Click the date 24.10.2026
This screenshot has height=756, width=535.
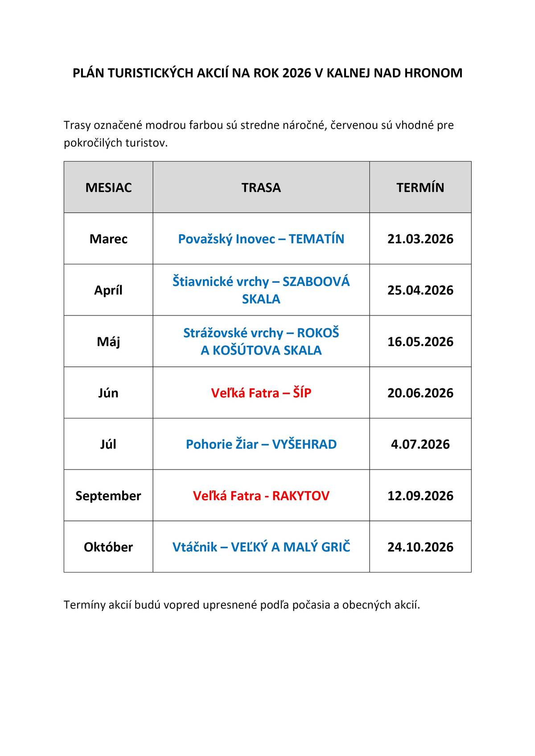pyautogui.click(x=420, y=547)
